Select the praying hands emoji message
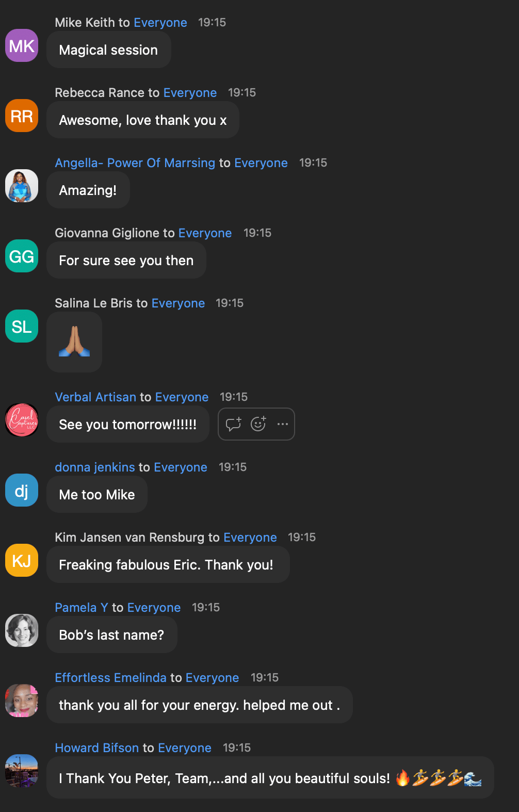519x812 pixels. point(74,342)
